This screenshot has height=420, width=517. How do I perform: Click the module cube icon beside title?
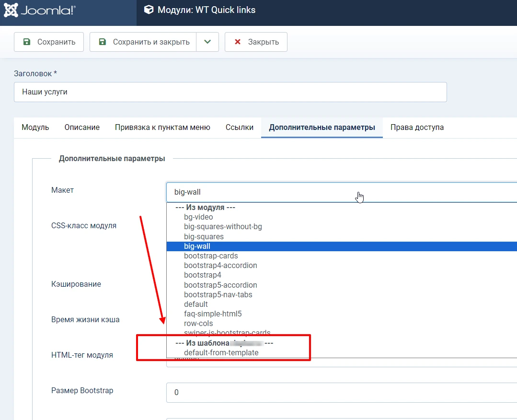(149, 10)
